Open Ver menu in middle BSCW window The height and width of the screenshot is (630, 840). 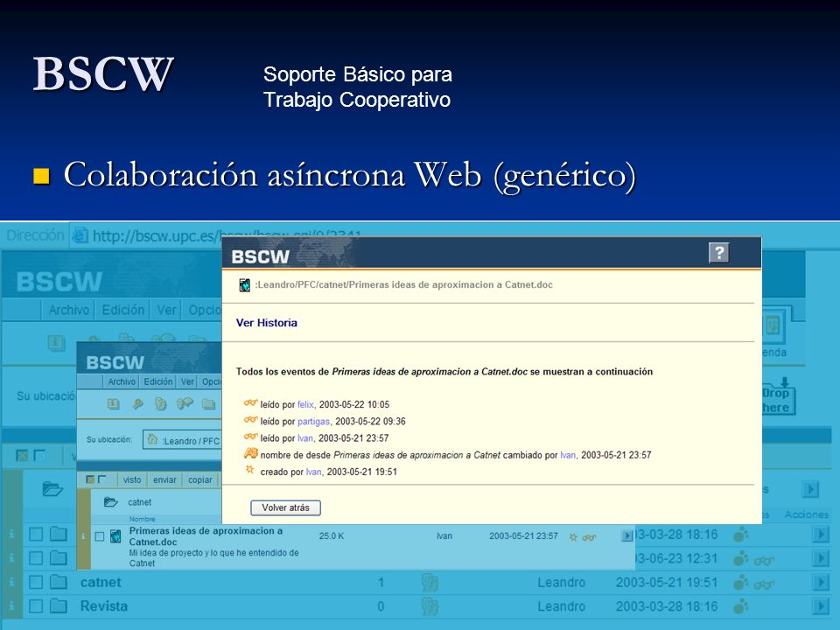point(187,381)
